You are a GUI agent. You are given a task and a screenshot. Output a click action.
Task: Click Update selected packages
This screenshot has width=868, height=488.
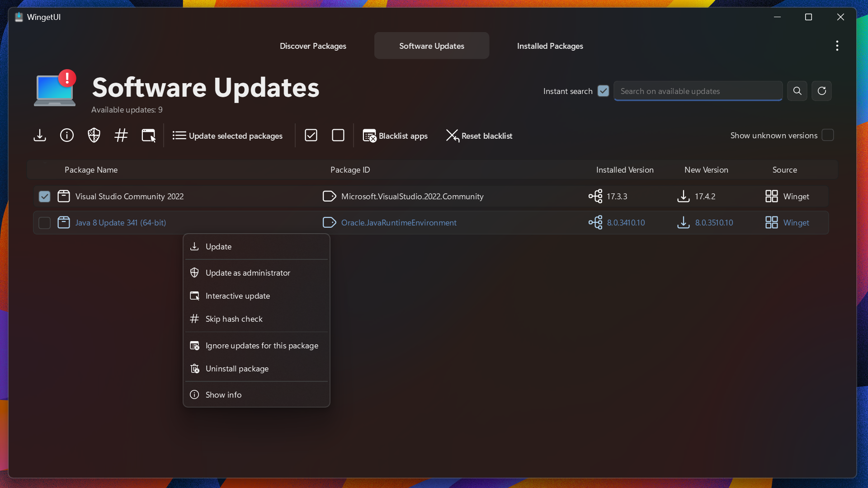click(x=227, y=136)
